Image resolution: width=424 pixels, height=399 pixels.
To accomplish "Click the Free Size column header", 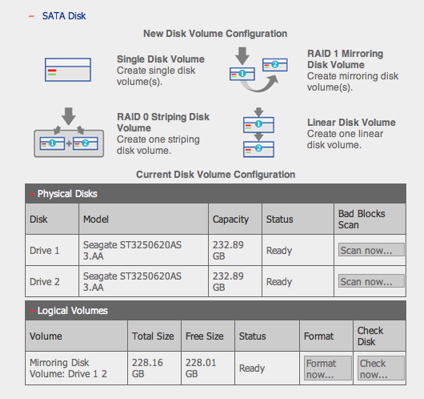I will (207, 336).
